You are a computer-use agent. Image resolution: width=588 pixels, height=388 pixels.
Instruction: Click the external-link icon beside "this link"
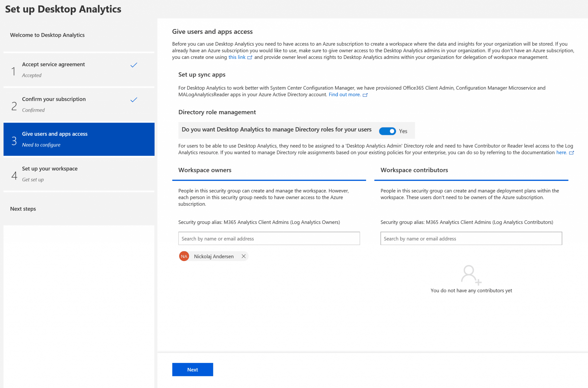[x=250, y=57]
